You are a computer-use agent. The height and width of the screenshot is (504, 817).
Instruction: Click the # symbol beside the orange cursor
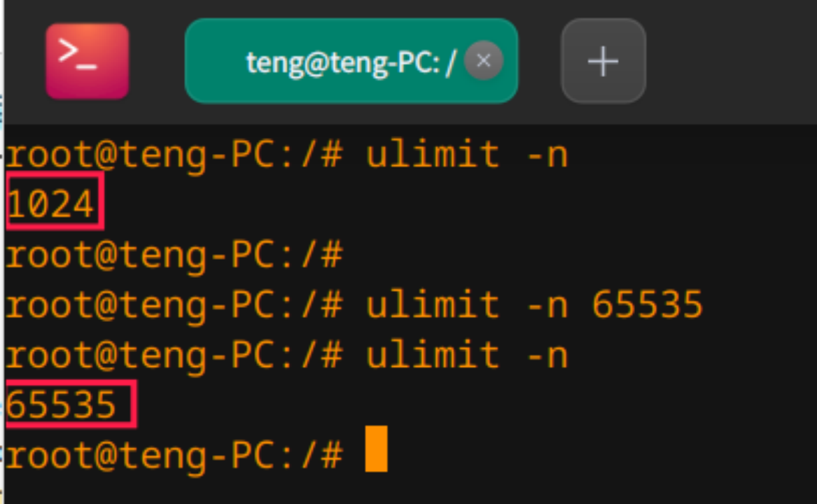[332, 456]
